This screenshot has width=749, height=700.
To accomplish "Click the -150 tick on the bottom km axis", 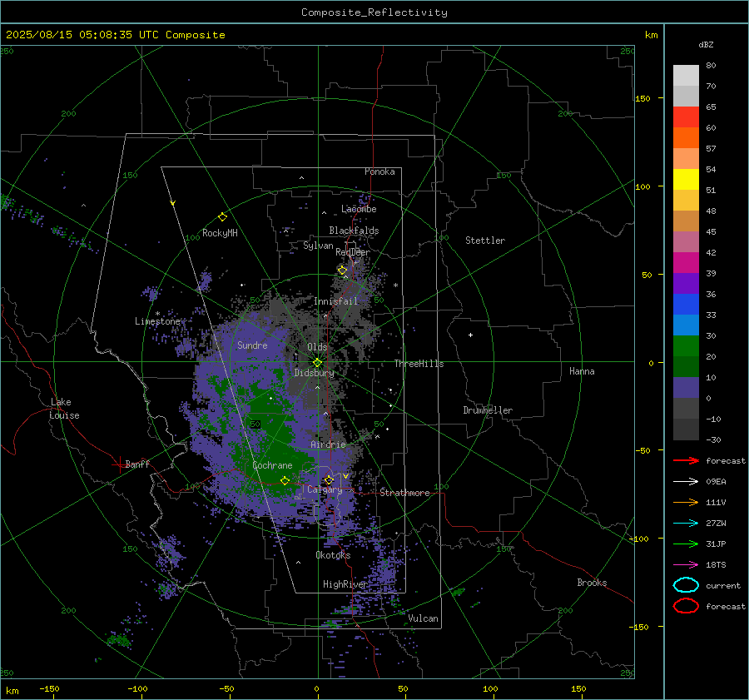I will pyautogui.click(x=49, y=688).
